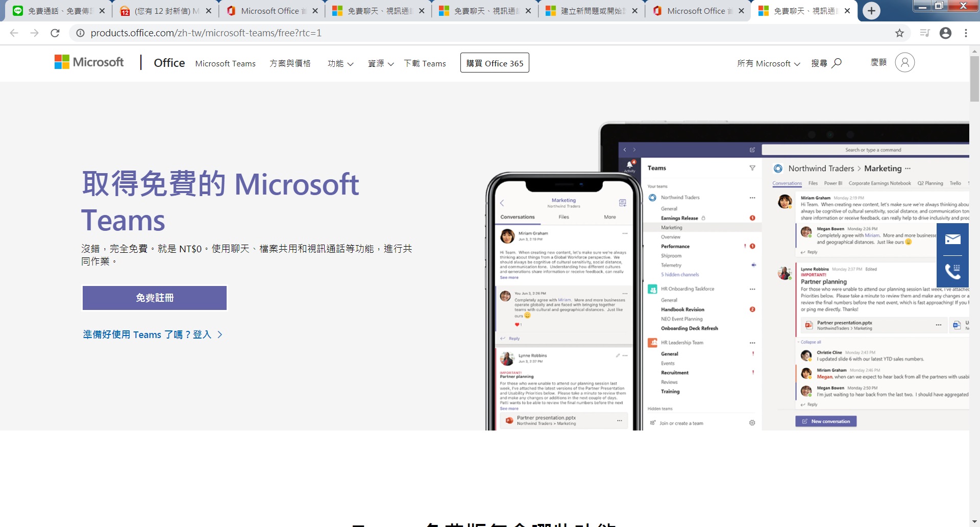Click the search magnifier 搜尋 in header

(826, 63)
